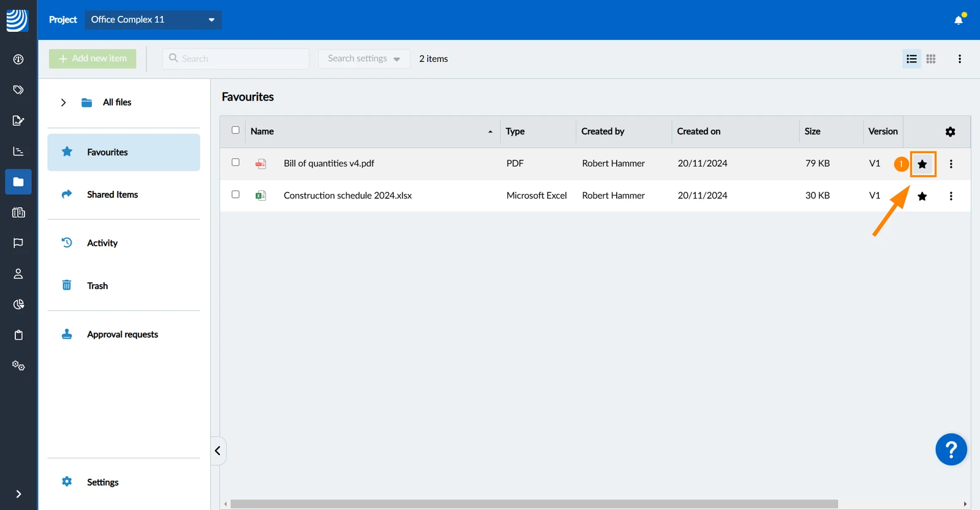This screenshot has height=510, width=980.
Task: Click the Type column header
Action: [515, 132]
